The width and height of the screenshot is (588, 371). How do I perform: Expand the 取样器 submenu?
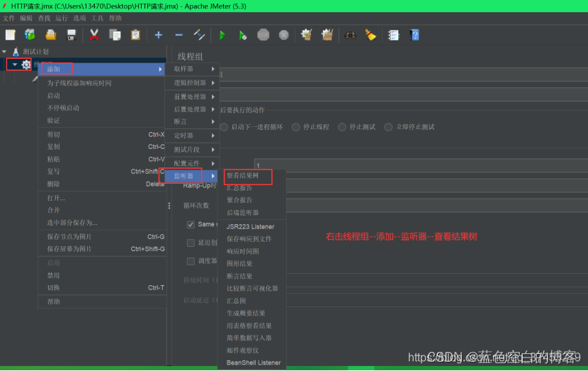192,69
